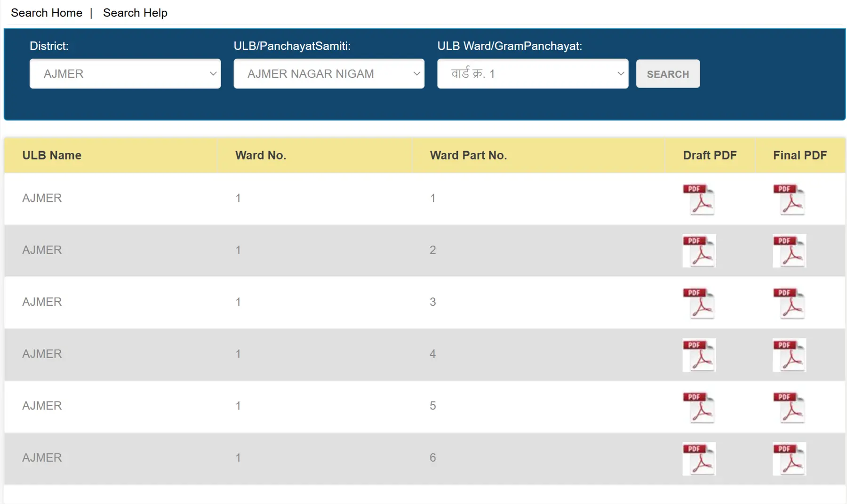Click the ULB Ward/GramPanchayat: label

tap(510, 46)
